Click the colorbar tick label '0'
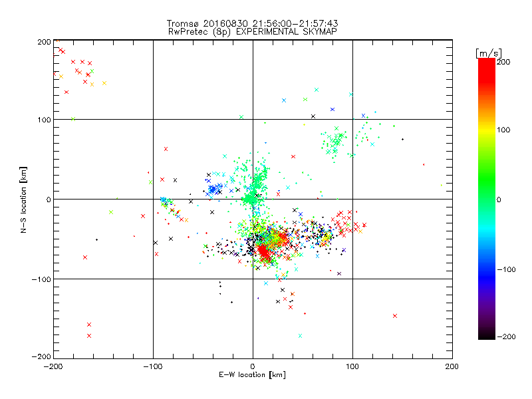 tap(499, 199)
